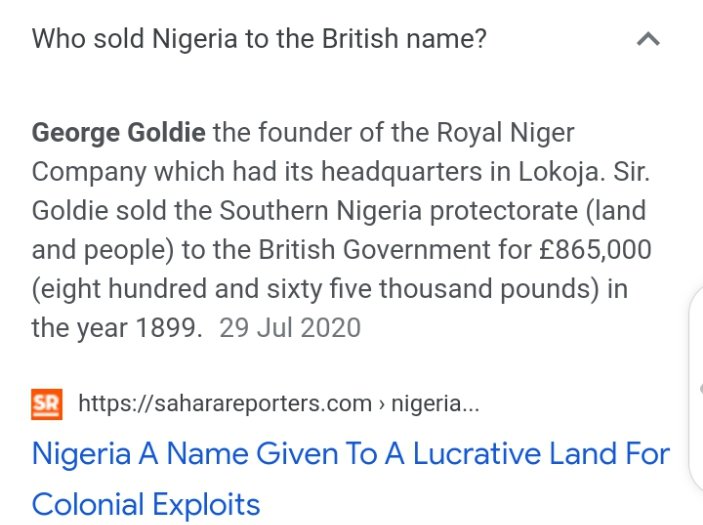Collapse the 'Who sold Nigeria' answer chevron

tap(648, 39)
